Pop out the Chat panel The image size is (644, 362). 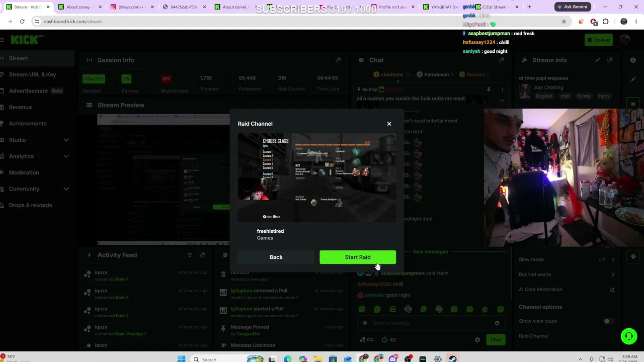[501, 60]
